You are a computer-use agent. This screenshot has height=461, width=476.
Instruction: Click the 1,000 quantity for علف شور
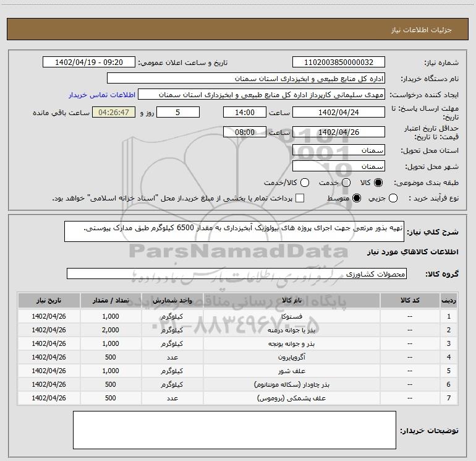click(x=111, y=371)
